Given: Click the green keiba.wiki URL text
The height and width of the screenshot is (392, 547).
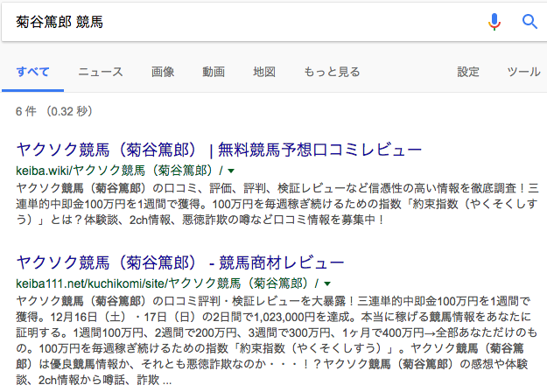Looking at the screenshot, I should [119, 171].
